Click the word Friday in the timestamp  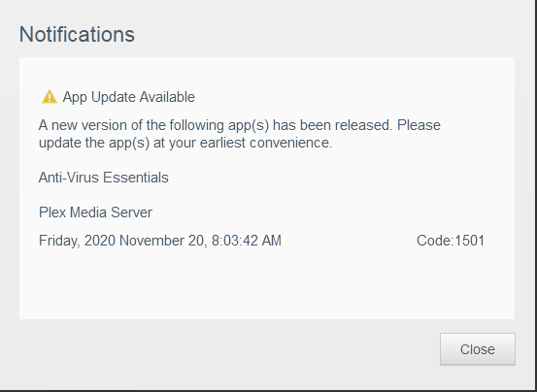(x=59, y=241)
